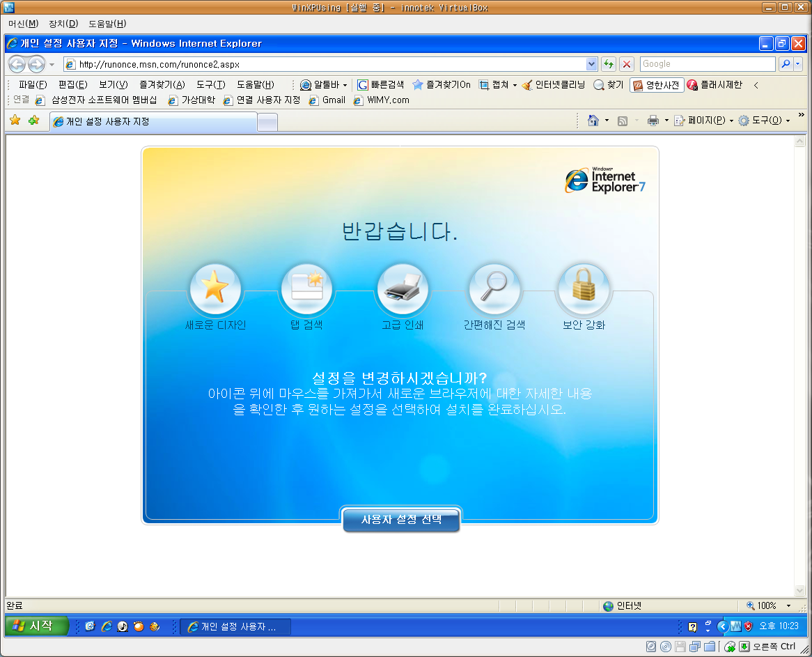Image resolution: width=812 pixels, height=657 pixels.
Task: Open the browser 도움말(H) menu
Action: coord(256,84)
